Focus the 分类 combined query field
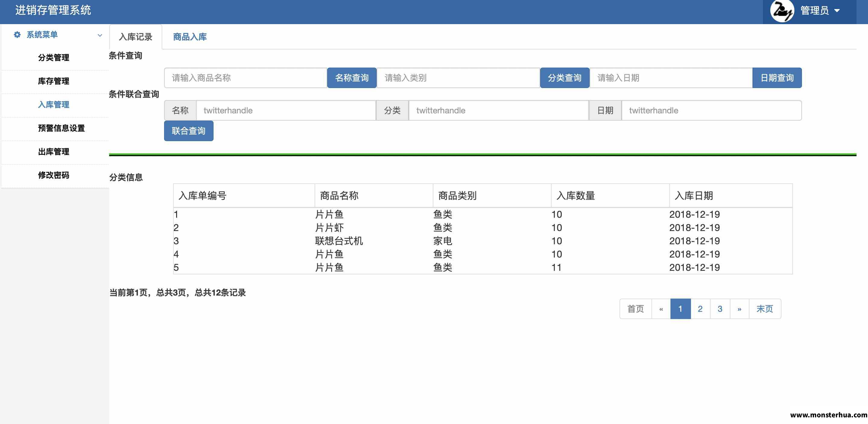The height and width of the screenshot is (424, 868). coord(499,111)
